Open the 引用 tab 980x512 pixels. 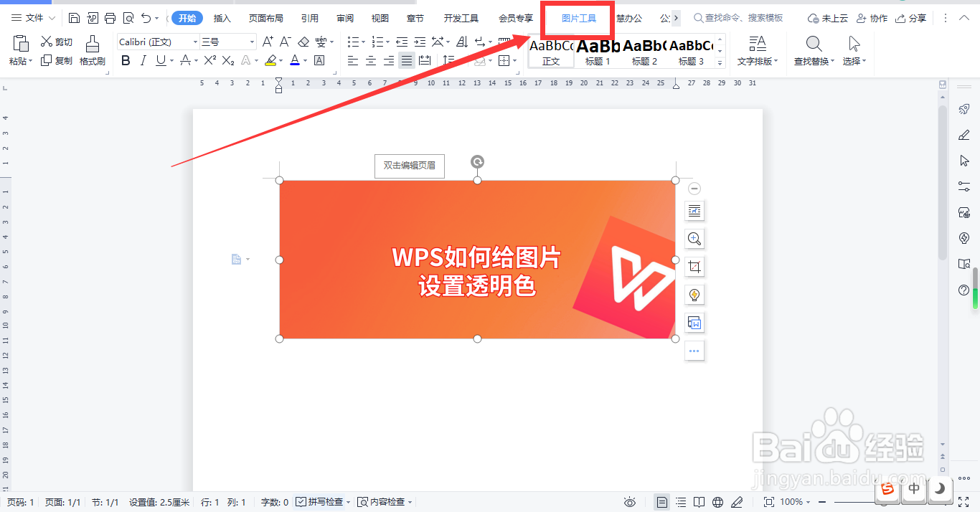coord(310,18)
